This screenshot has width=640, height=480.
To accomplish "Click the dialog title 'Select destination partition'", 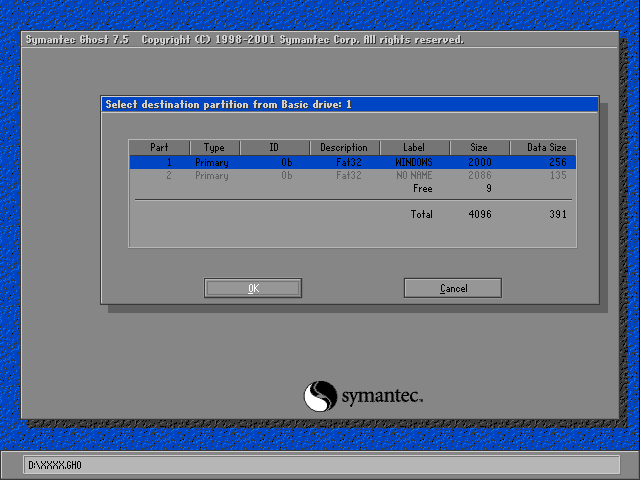I will coord(229,104).
